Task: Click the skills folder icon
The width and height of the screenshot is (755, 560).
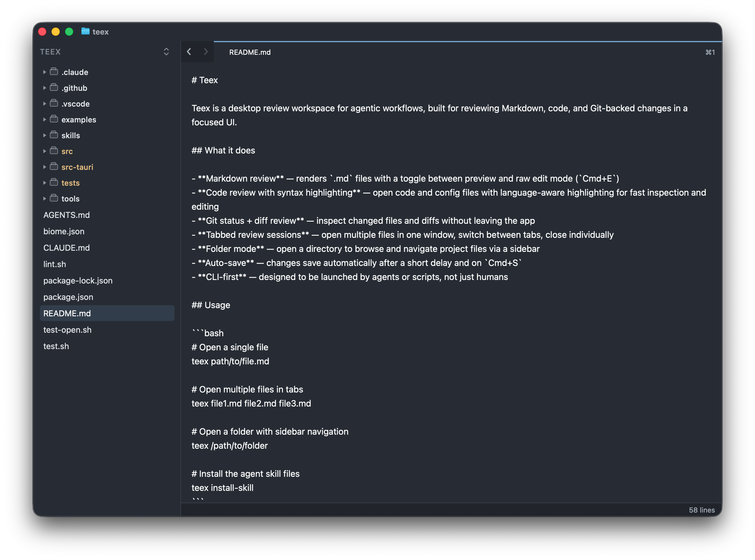Action: pyautogui.click(x=54, y=135)
